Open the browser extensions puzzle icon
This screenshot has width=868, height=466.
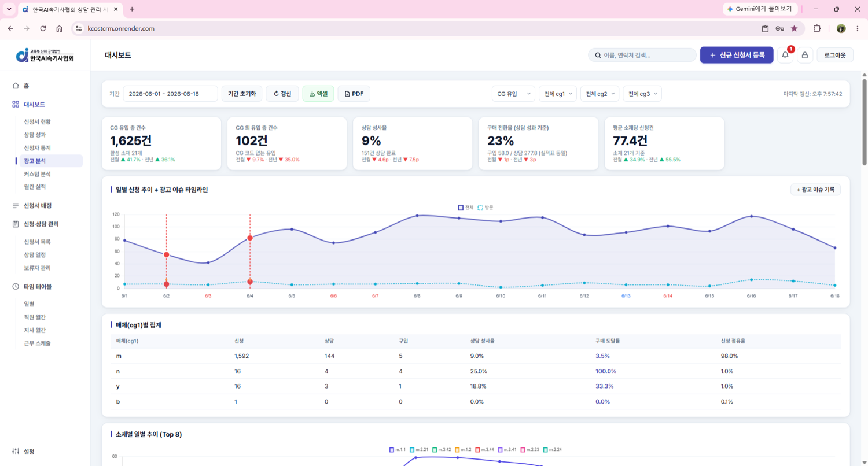[817, 28]
